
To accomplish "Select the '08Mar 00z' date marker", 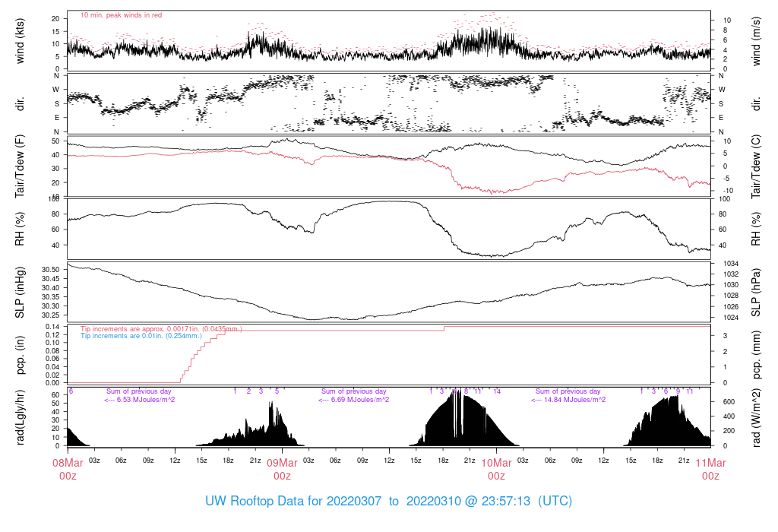I will (x=68, y=470).
